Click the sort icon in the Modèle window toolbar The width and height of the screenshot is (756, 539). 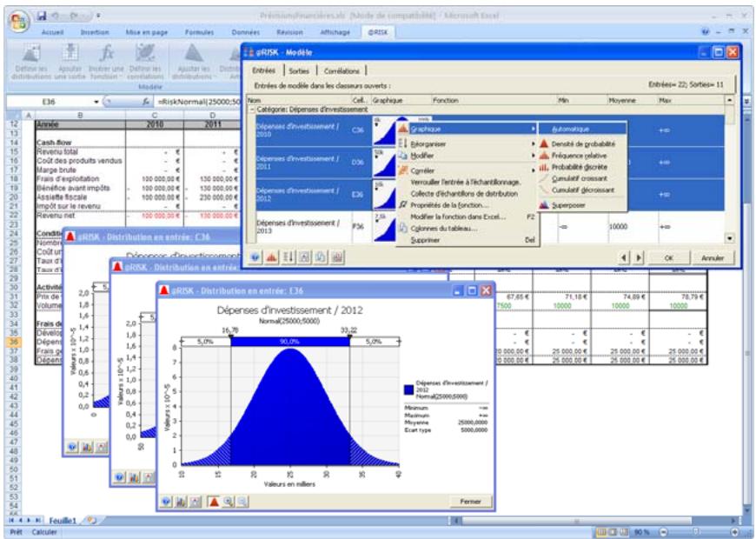pos(288,257)
